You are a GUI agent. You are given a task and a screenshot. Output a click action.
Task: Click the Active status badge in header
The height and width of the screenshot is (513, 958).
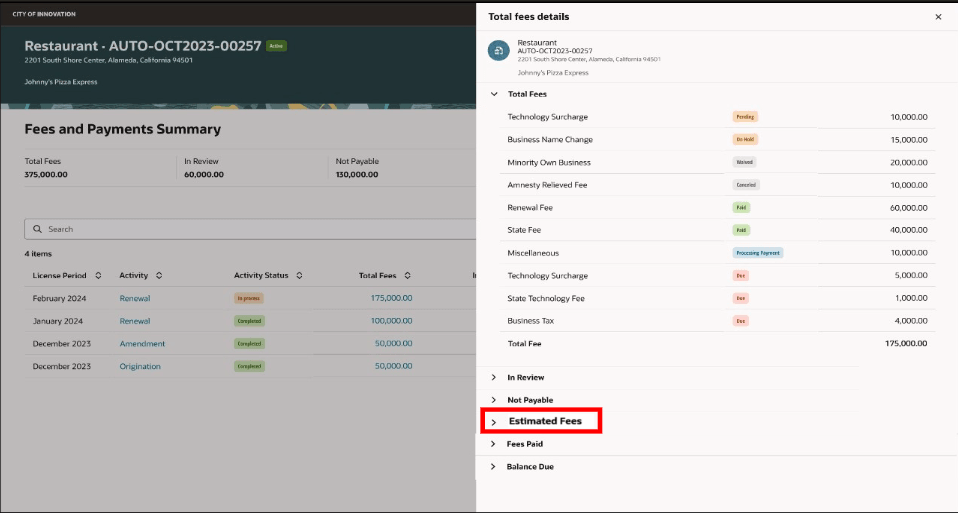pyautogui.click(x=276, y=46)
